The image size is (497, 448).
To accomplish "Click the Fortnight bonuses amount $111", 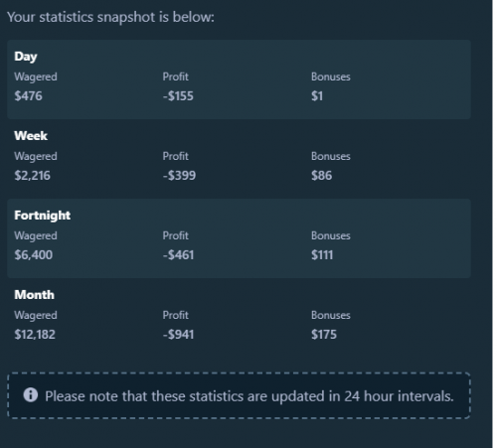I will pyautogui.click(x=322, y=255).
